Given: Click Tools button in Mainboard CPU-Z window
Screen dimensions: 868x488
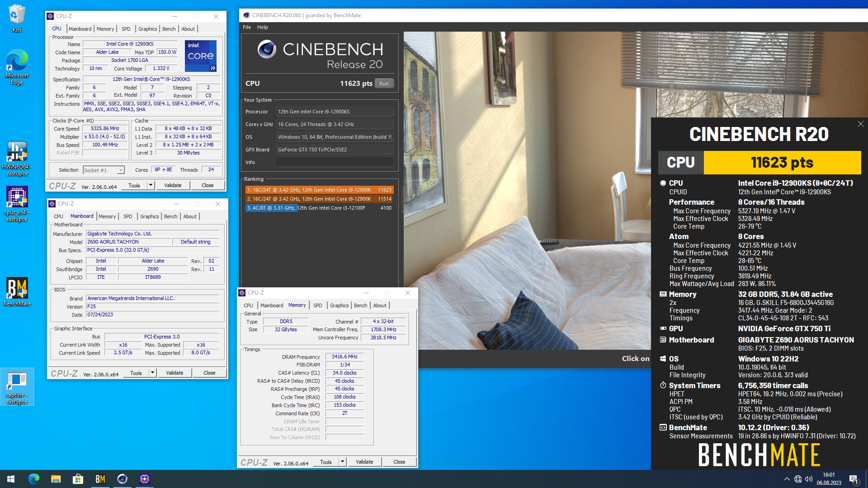Looking at the screenshot, I should pos(136,373).
